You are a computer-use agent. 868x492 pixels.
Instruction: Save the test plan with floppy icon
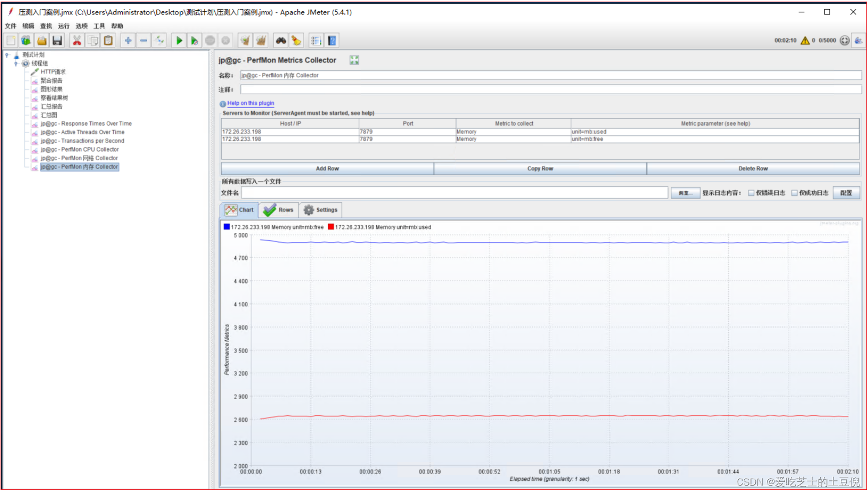click(57, 40)
